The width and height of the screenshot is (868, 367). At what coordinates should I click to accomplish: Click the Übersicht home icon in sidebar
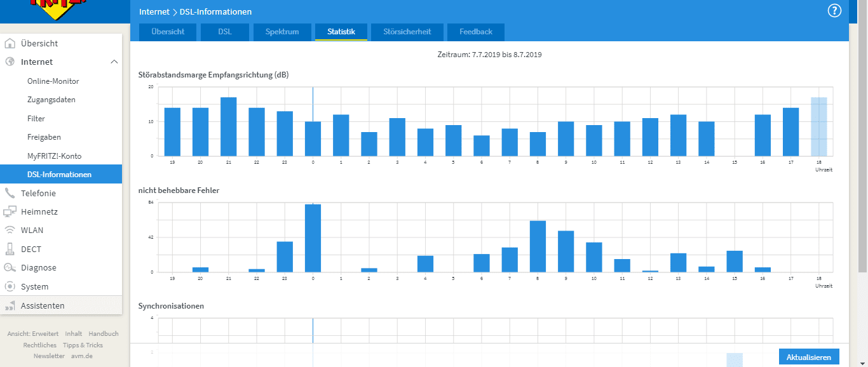click(x=10, y=43)
